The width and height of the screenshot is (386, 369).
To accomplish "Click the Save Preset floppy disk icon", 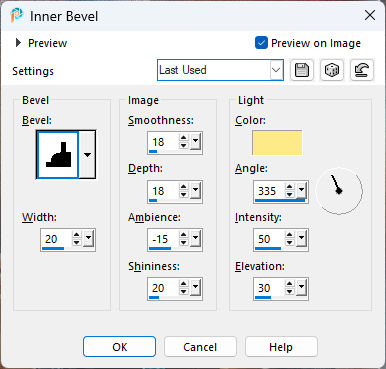I will (302, 70).
